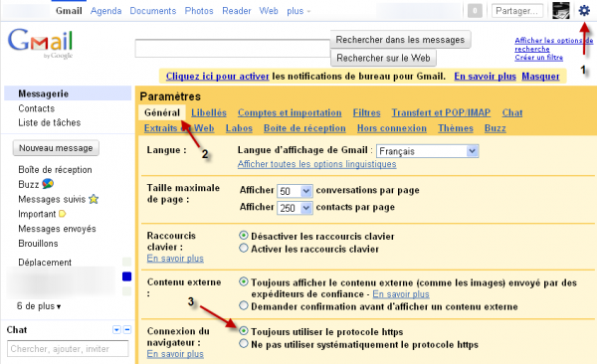The image size is (597, 364).
Task: Open Photos in the top bar
Action: (199, 11)
